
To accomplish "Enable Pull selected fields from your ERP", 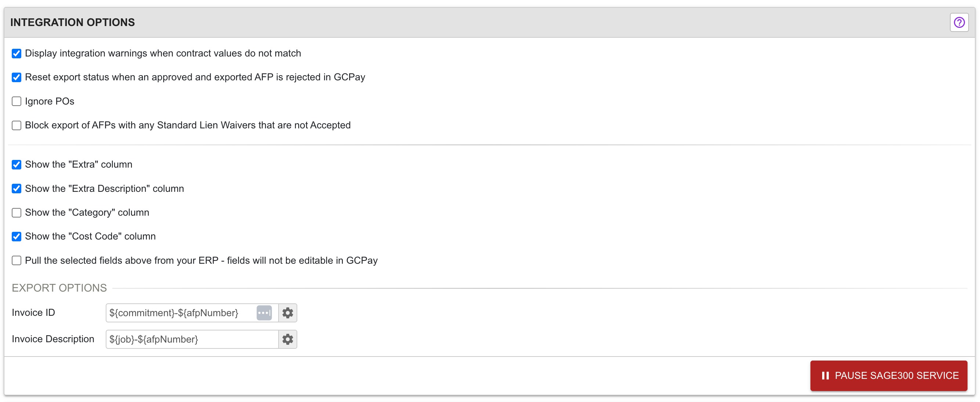I will tap(17, 260).
